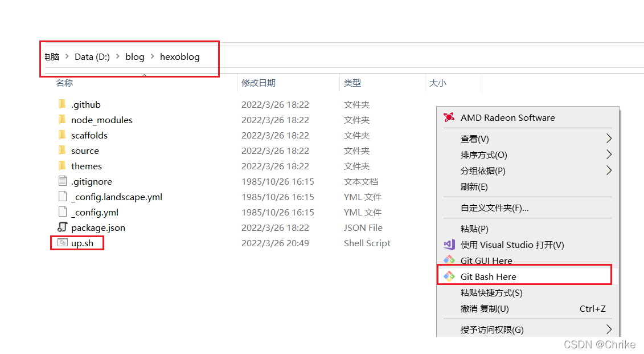Click the .github folder icon
The width and height of the screenshot is (644, 354).
coord(62,104)
